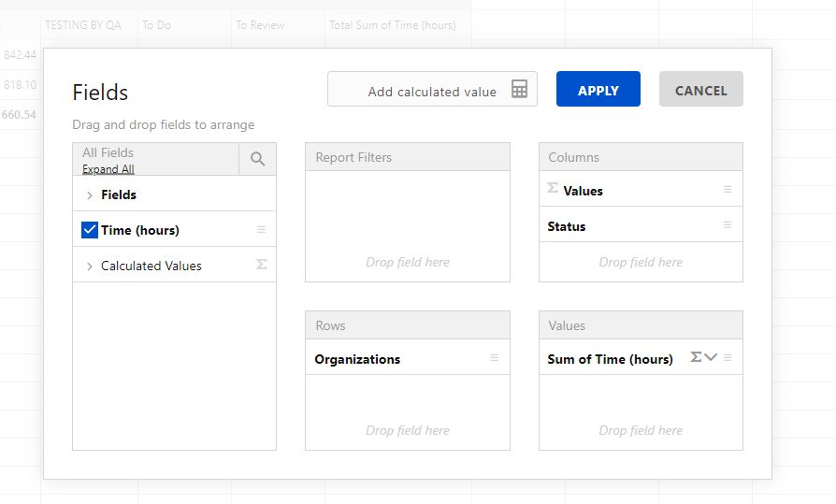Click the drag handle on Sum of Time (hours)

[x=728, y=358]
